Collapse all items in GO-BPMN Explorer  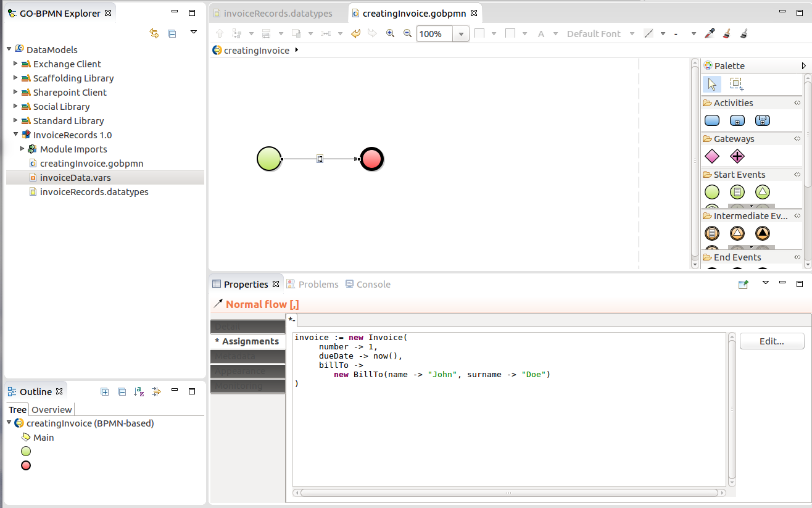tap(172, 33)
